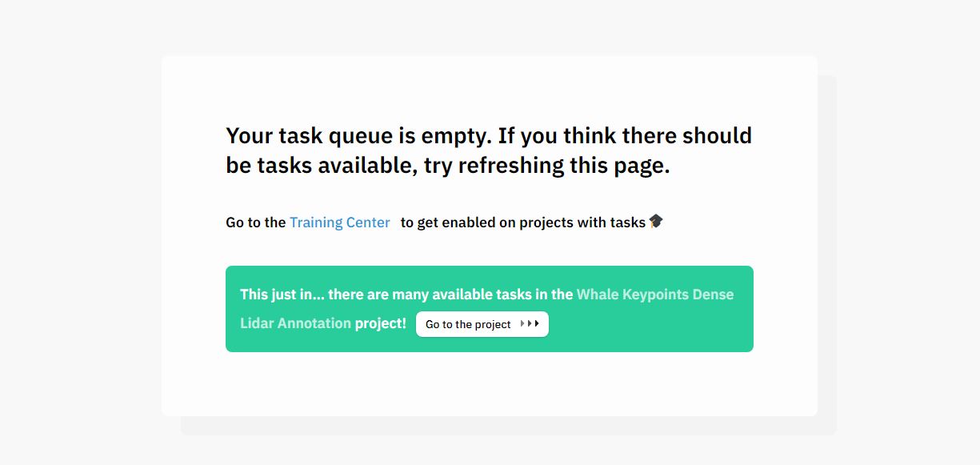Viewport: 980px width, 465px height.
Task: Click the green notification banner
Action: coord(489,309)
